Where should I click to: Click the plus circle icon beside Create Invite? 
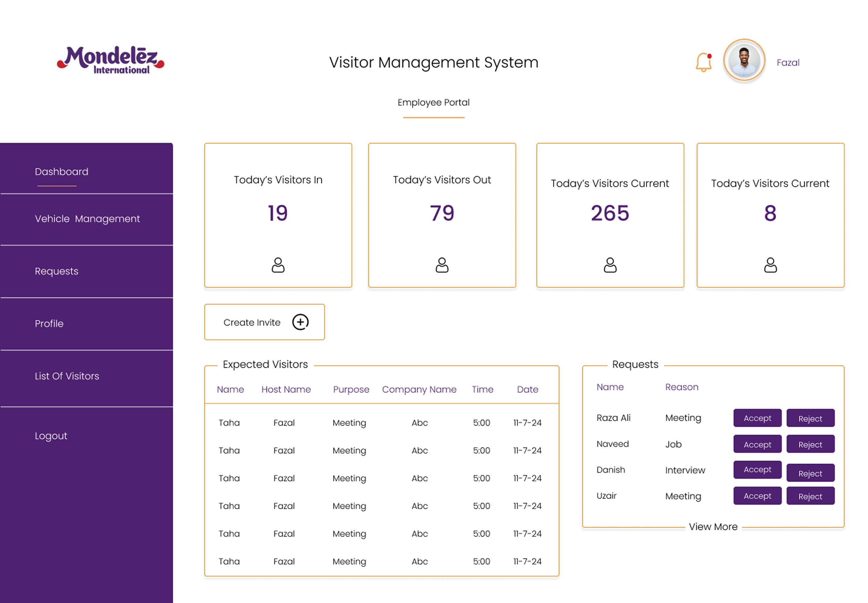coord(300,322)
